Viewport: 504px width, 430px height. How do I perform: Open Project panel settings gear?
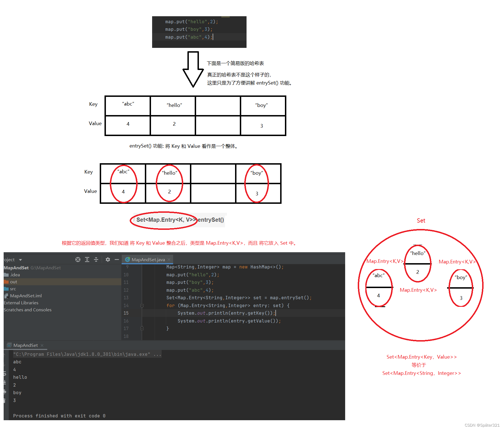pos(108,260)
